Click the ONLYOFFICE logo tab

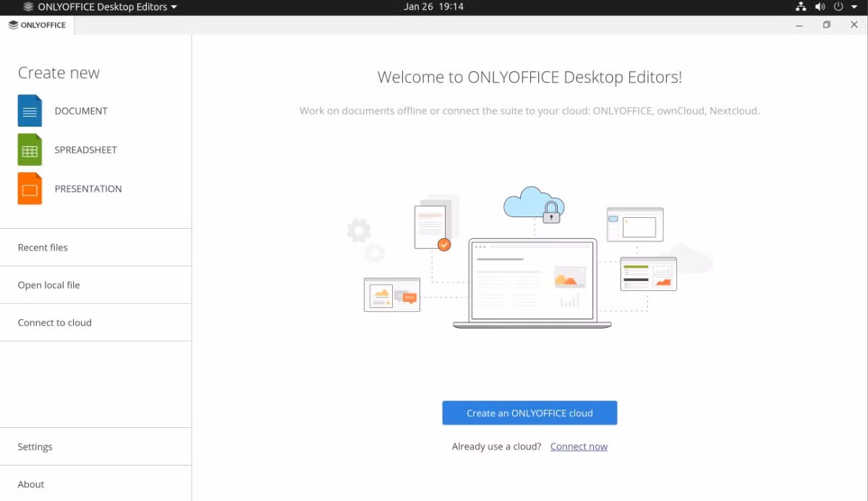coord(37,25)
